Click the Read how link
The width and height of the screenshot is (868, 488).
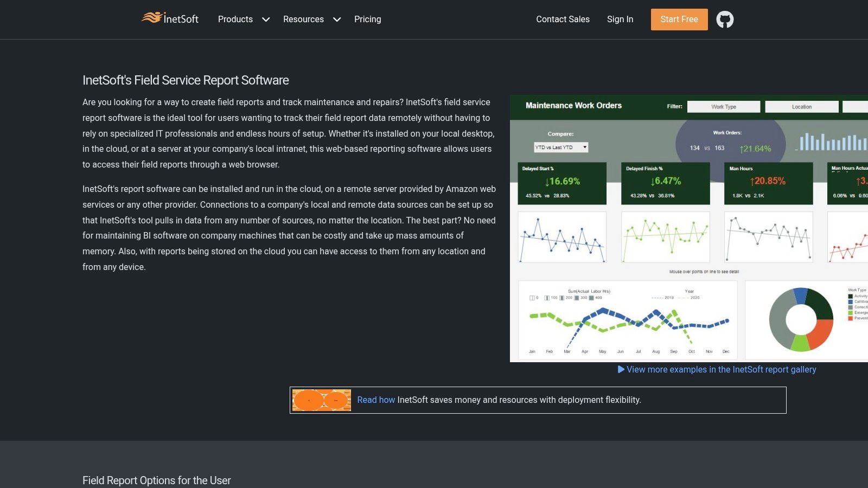376,400
